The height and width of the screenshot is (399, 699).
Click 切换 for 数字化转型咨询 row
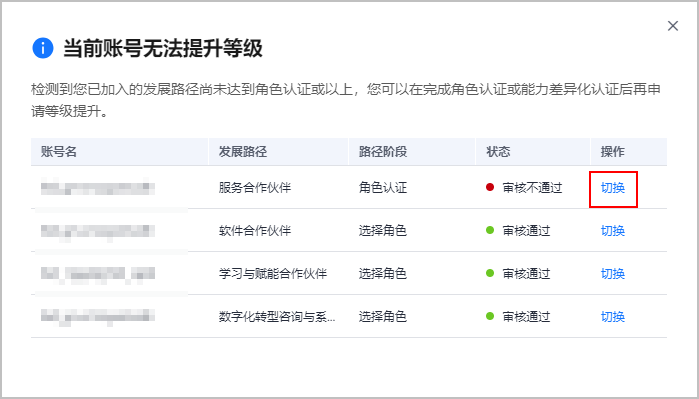pyautogui.click(x=613, y=317)
